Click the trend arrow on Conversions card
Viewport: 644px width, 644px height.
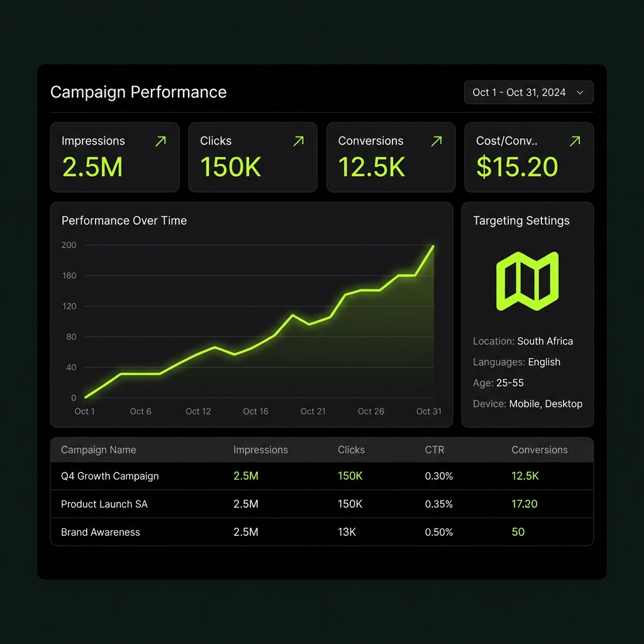click(436, 141)
